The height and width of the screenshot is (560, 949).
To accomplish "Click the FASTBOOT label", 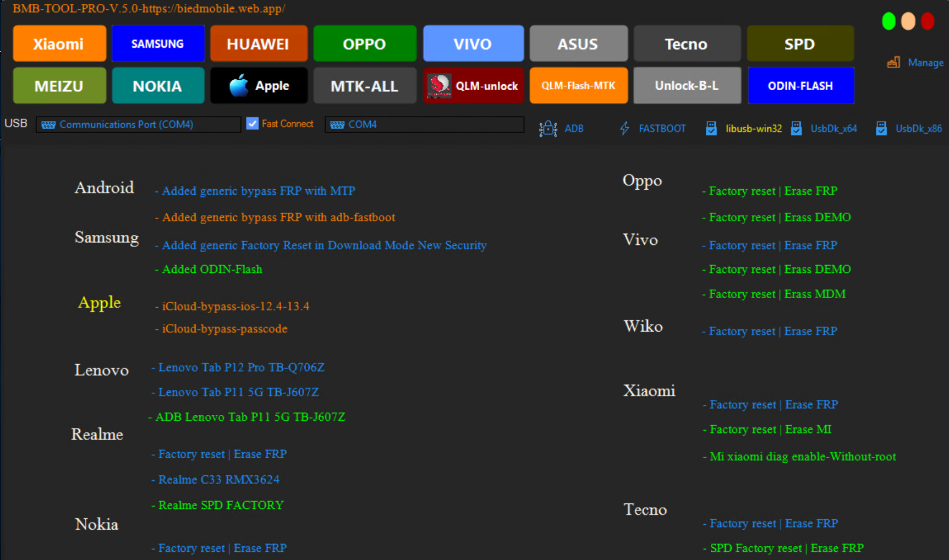I will pos(662,129).
